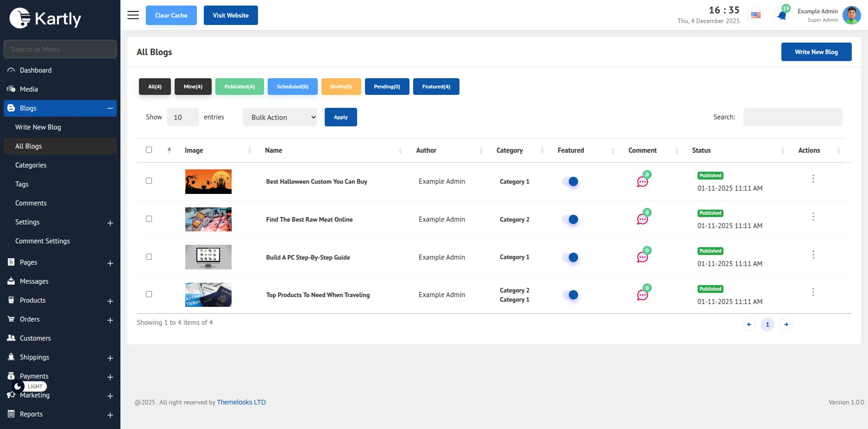
Task: Open the Themelooks LTD link
Action: tap(241, 402)
